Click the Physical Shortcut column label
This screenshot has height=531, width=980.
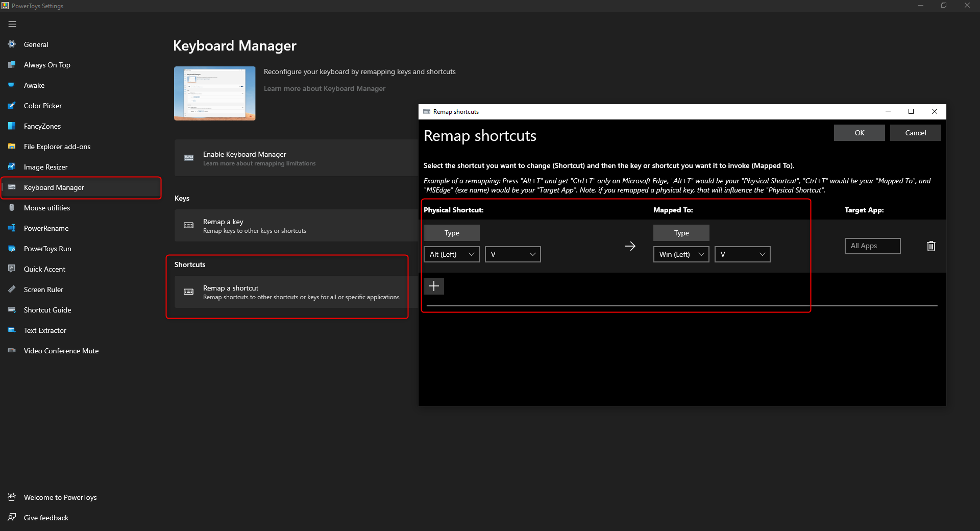tap(454, 210)
